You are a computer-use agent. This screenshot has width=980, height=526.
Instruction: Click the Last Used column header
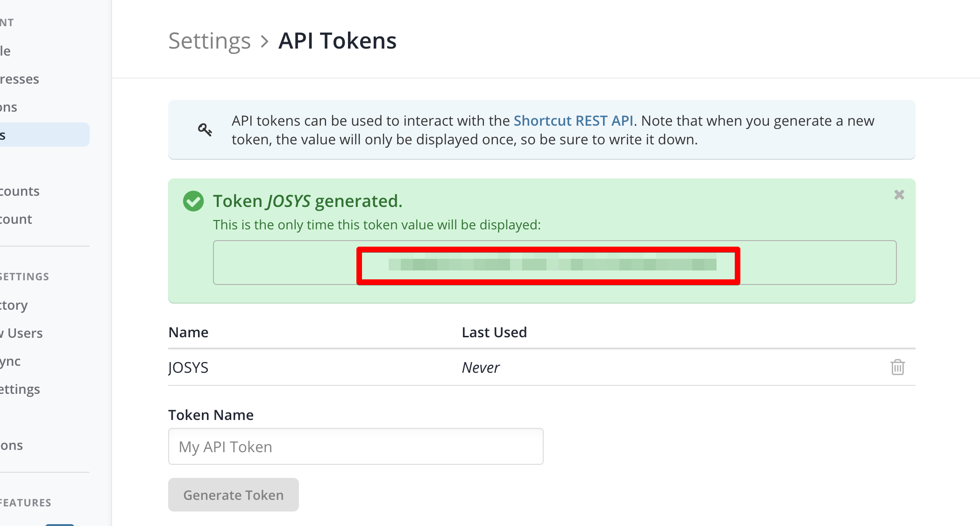tap(494, 332)
